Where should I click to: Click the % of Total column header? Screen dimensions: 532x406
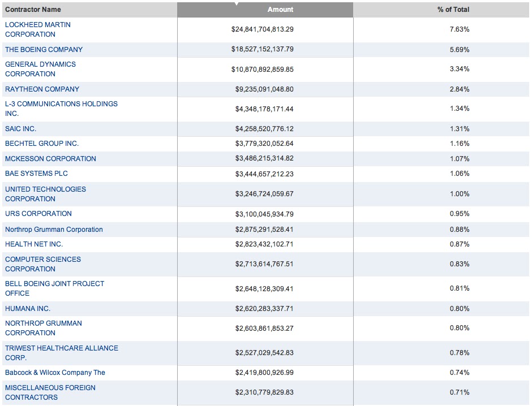coord(453,10)
